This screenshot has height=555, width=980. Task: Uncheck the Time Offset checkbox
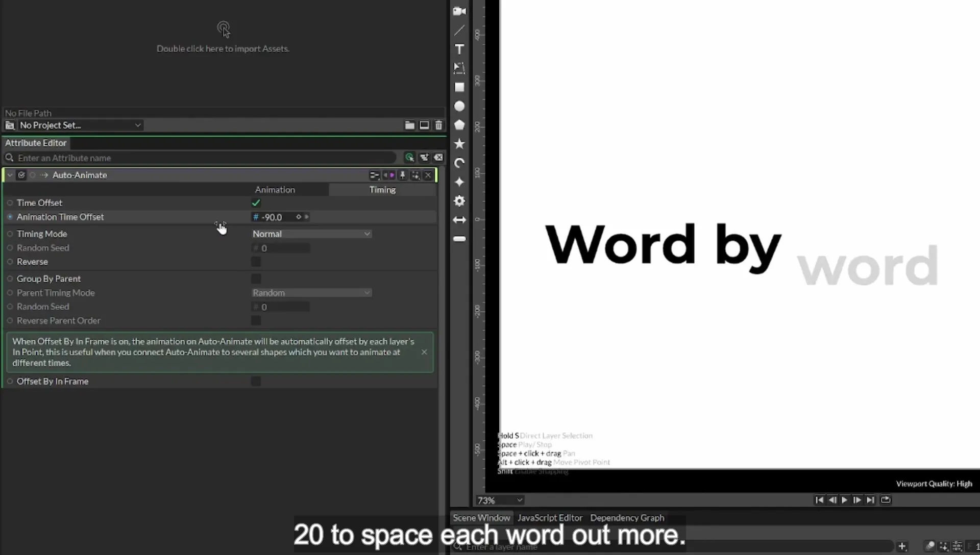[x=256, y=203]
